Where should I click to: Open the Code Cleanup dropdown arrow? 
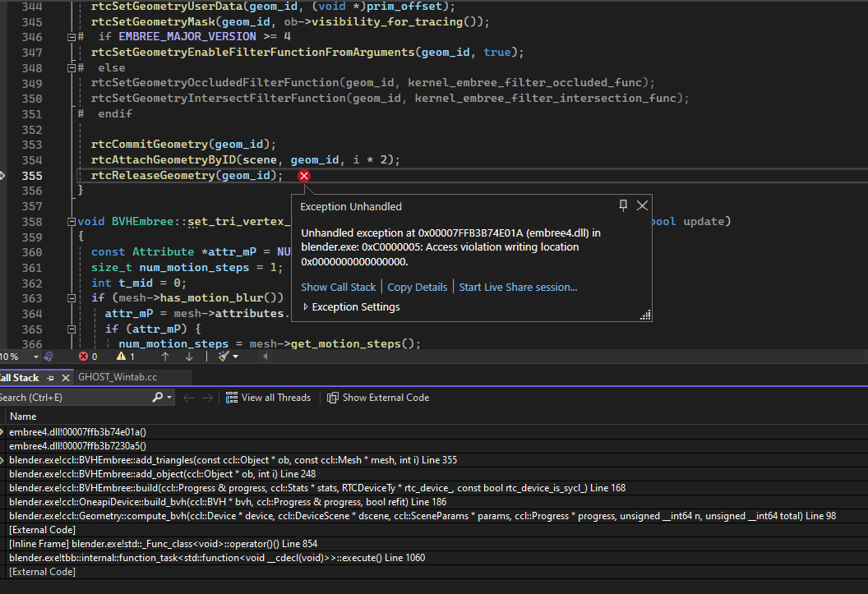pos(236,357)
